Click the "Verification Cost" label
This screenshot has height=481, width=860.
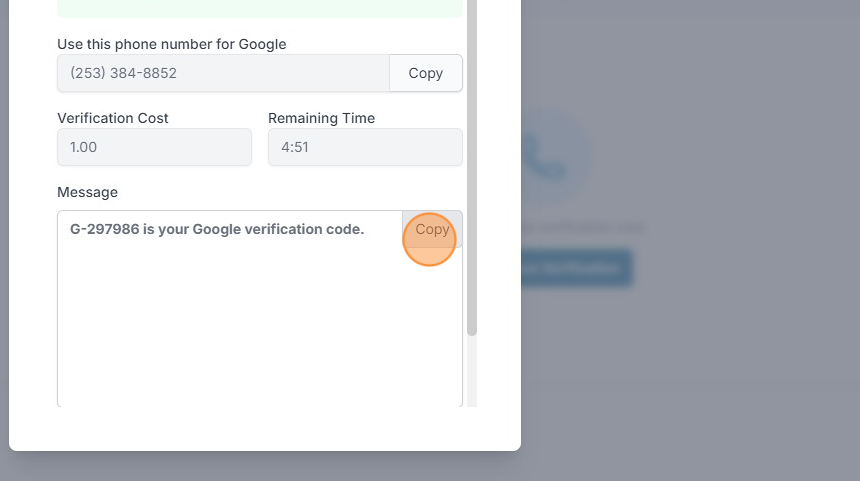pos(113,118)
